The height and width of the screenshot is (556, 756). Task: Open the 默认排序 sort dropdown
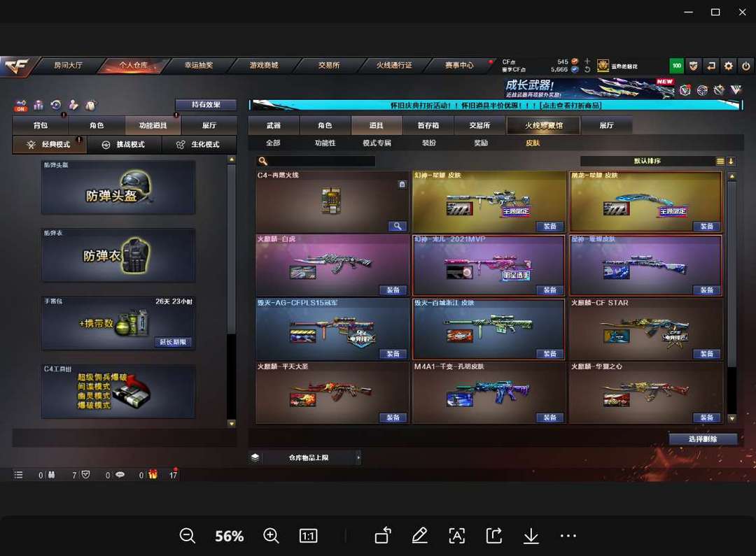[x=647, y=162]
